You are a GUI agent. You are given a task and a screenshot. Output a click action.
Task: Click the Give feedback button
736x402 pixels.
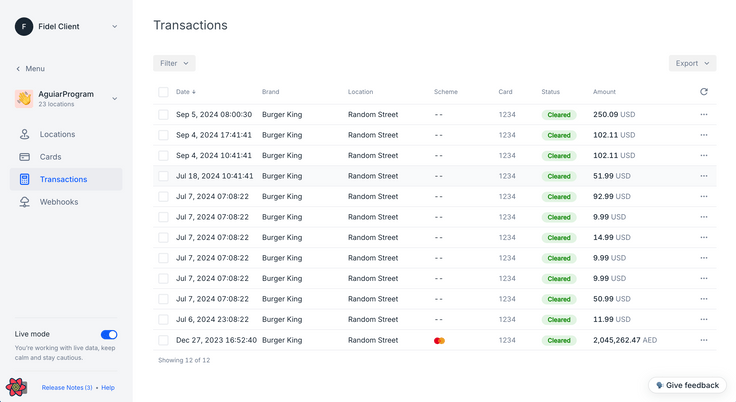(x=688, y=385)
